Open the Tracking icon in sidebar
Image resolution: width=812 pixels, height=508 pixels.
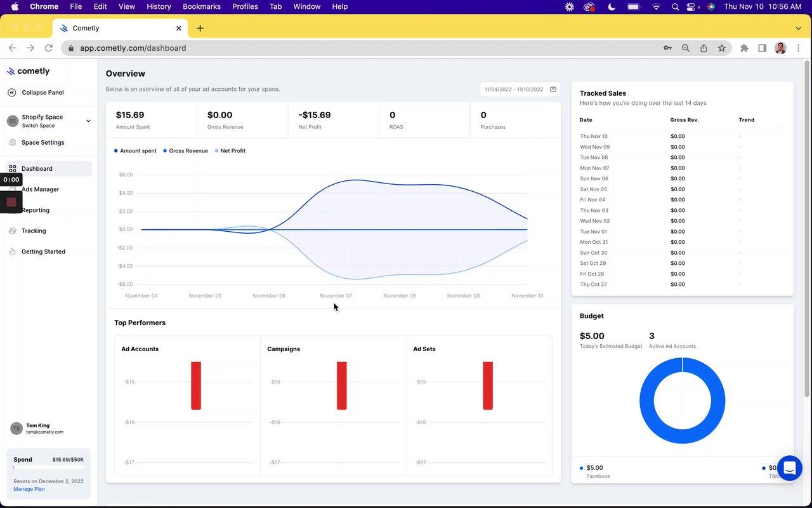click(12, 231)
